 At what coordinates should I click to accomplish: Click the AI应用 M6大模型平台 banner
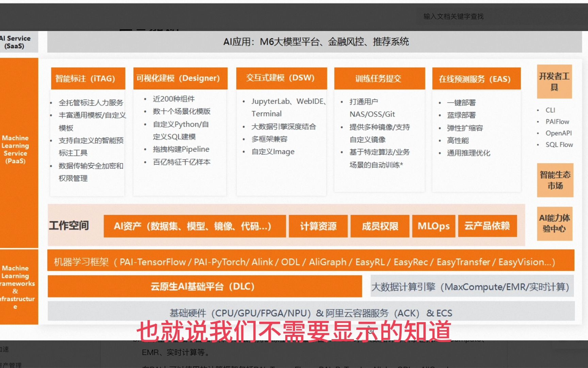pos(314,42)
